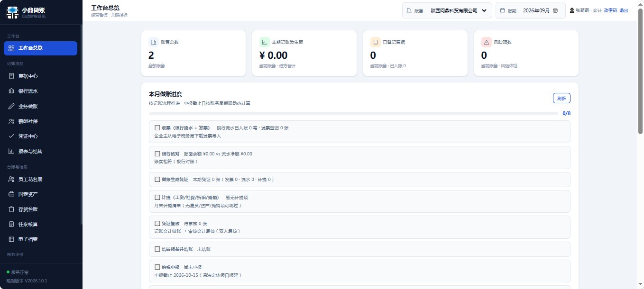The width and height of the screenshot is (644, 289).
Task: Click the green chart icon on 本期记账发生额 card
Action: pos(265,42)
